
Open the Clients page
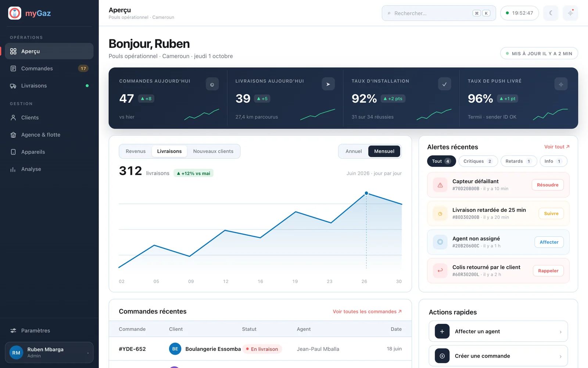(49, 117)
